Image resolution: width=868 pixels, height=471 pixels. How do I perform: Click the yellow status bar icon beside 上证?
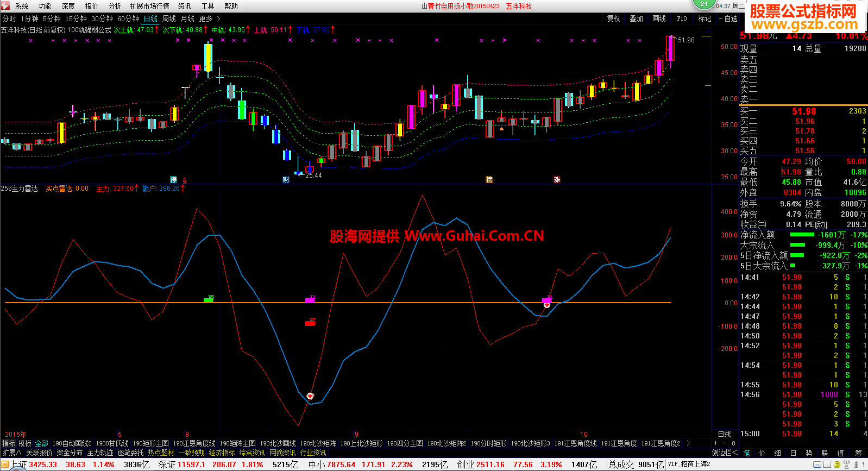pyautogui.click(x=5, y=465)
